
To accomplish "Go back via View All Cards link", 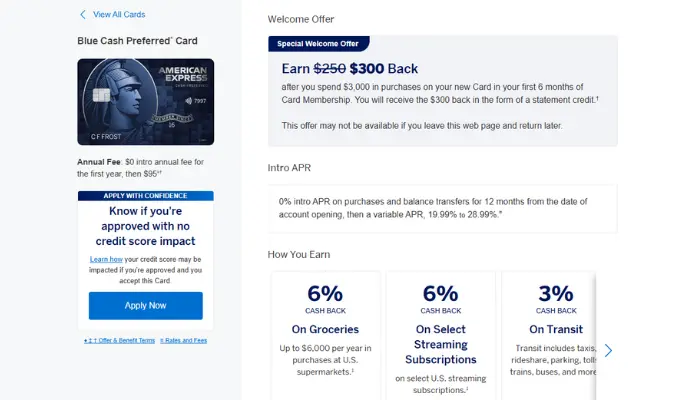I will tap(119, 15).
